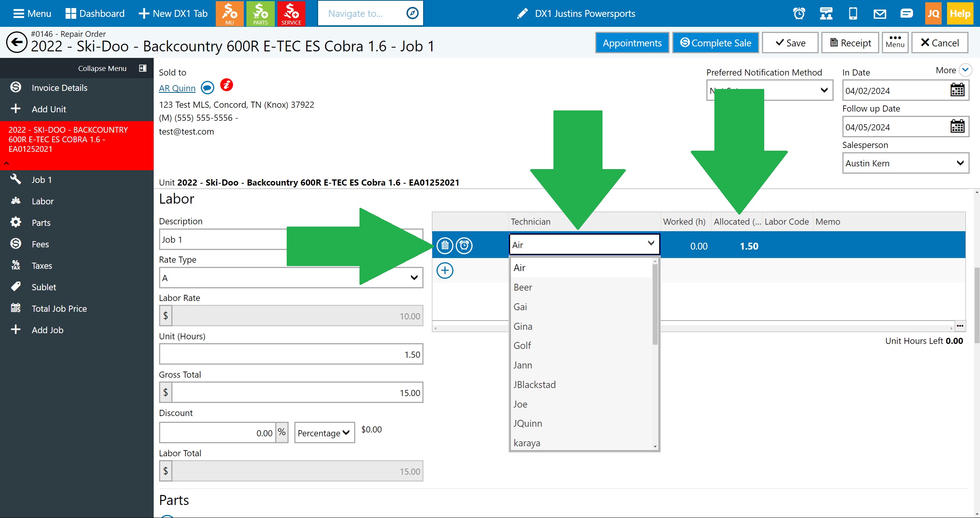Open Parts section in sidebar
Screen dimensions: 980x518
click(x=41, y=223)
